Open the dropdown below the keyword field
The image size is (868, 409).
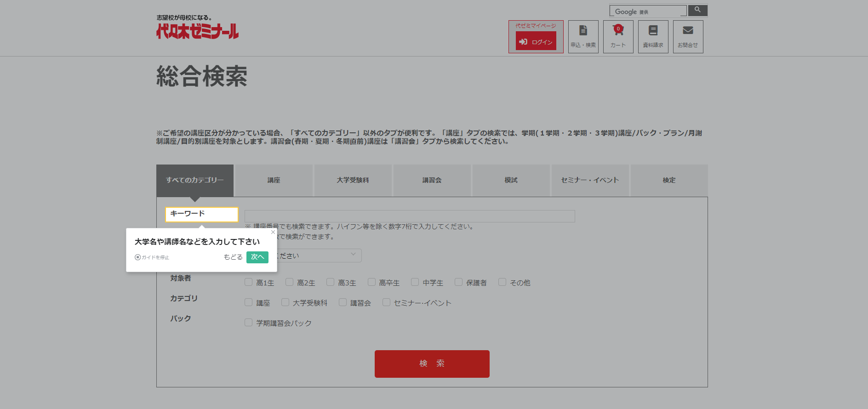tap(319, 256)
